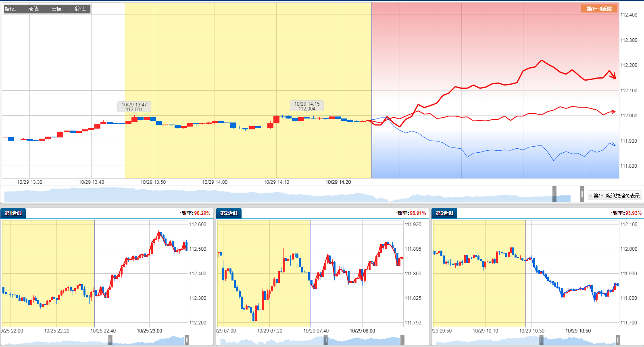
Task: Click right range handle of main chart navigator
Action: click(582, 194)
